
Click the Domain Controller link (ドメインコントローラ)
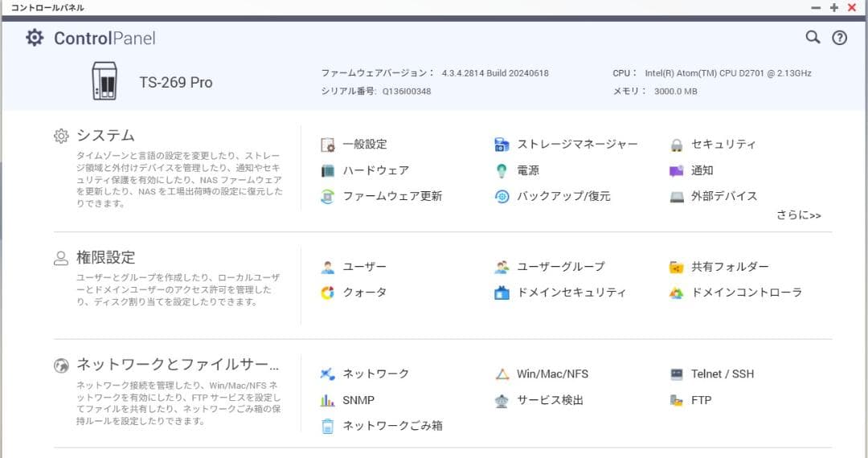[747, 292]
